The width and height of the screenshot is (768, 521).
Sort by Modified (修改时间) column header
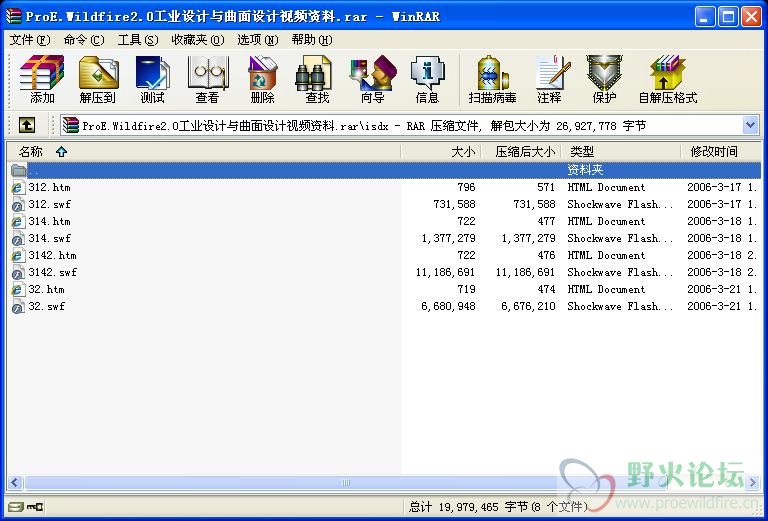721,152
